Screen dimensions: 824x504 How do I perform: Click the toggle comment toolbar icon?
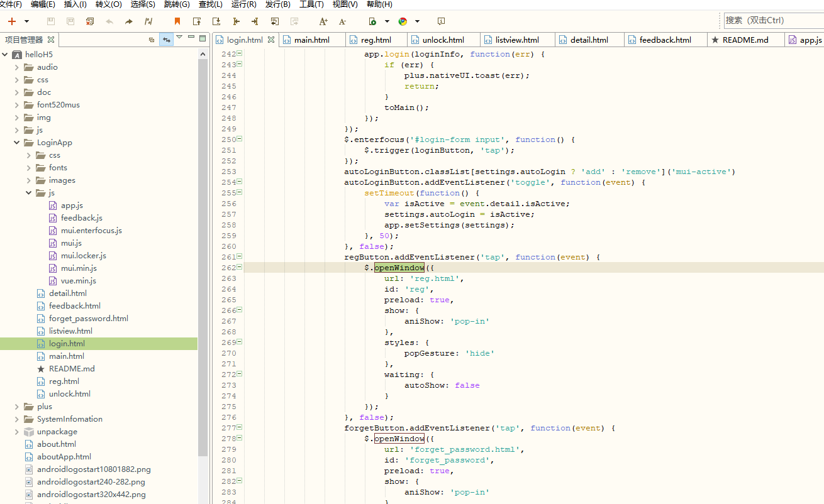(148, 21)
